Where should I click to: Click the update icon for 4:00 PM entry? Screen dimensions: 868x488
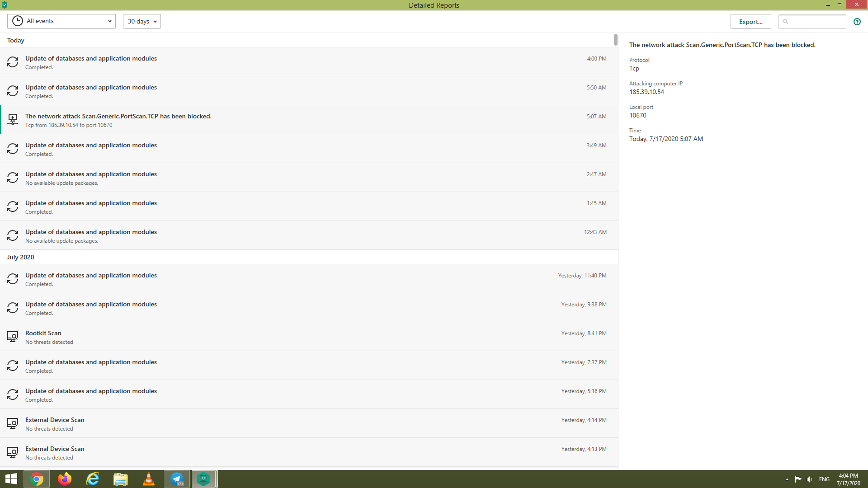tap(13, 62)
